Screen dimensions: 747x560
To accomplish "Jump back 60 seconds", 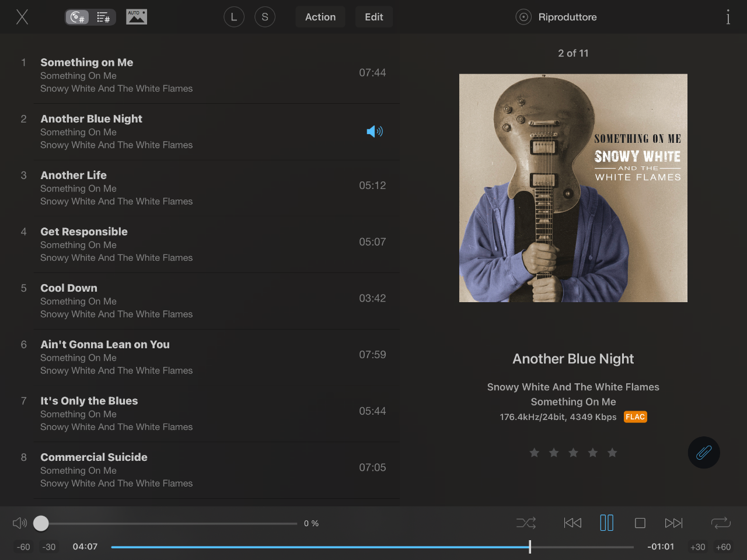I will tap(23, 547).
